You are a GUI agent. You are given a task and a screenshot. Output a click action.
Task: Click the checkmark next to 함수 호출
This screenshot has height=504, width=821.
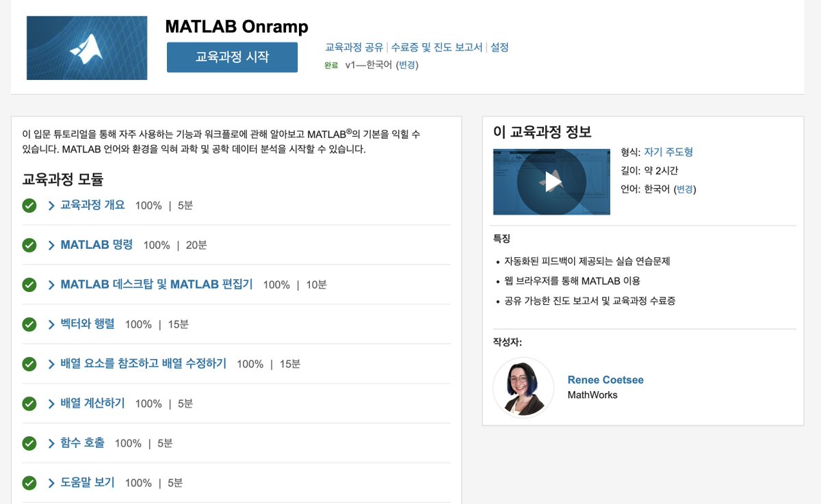[29, 443]
